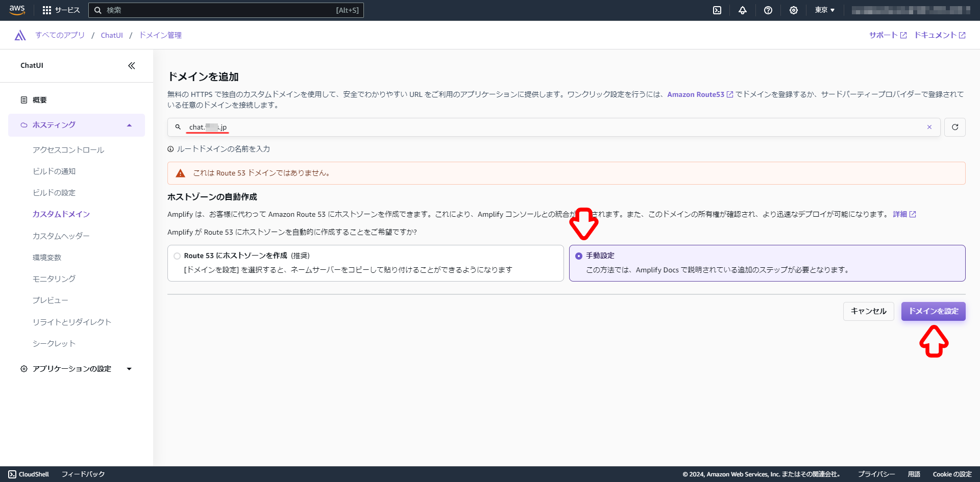
Task: Open the サポート link
Action: tap(888, 35)
